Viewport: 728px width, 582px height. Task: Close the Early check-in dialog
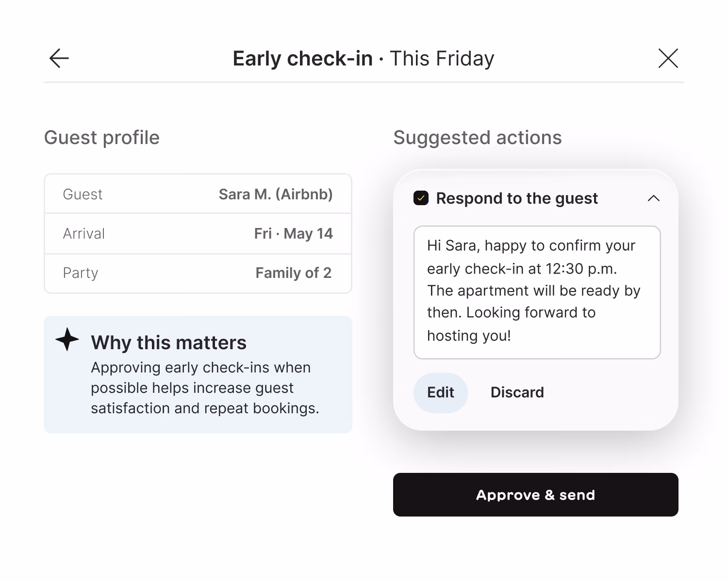point(668,58)
